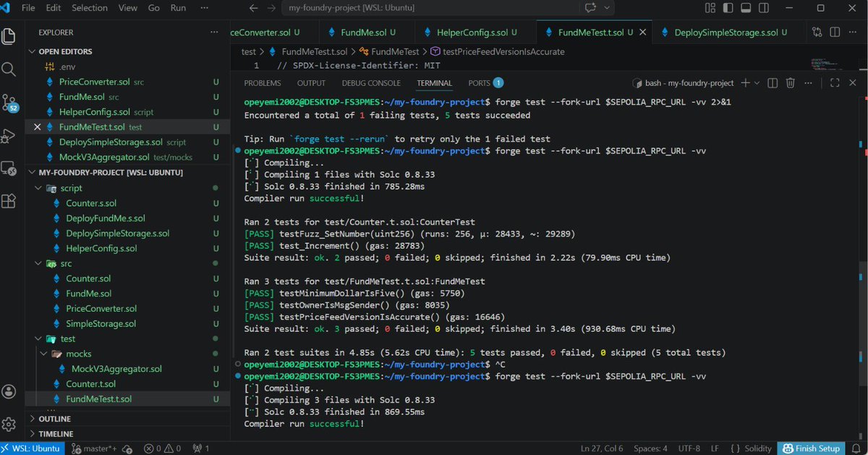Open changes compare icon in editor toolbar

[x=817, y=33]
